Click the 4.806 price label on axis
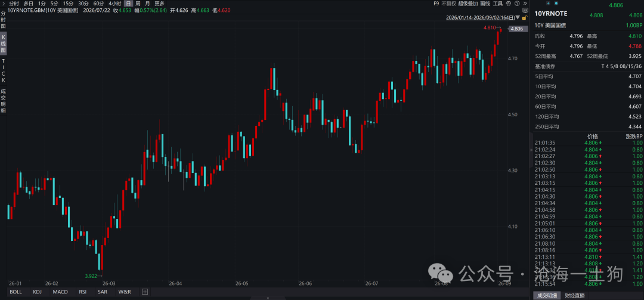 tap(518, 29)
